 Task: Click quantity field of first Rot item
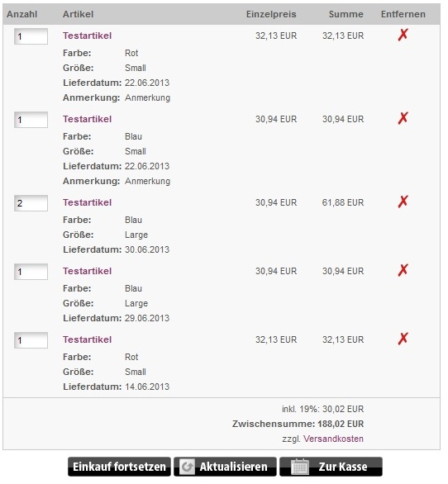pyautogui.click(x=31, y=36)
